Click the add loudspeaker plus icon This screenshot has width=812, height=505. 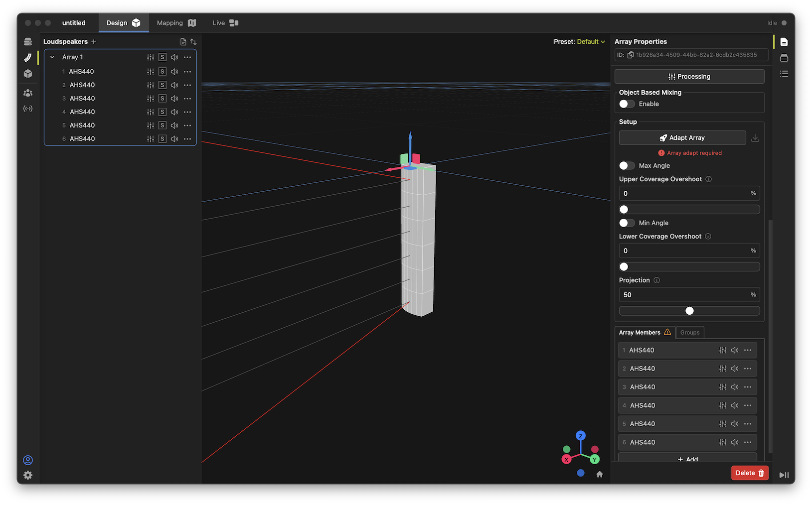click(x=94, y=42)
